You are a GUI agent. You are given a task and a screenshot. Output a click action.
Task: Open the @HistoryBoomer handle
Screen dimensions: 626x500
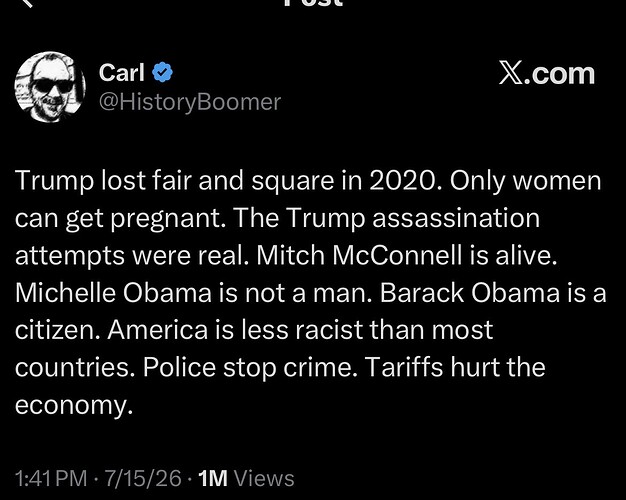tap(190, 102)
